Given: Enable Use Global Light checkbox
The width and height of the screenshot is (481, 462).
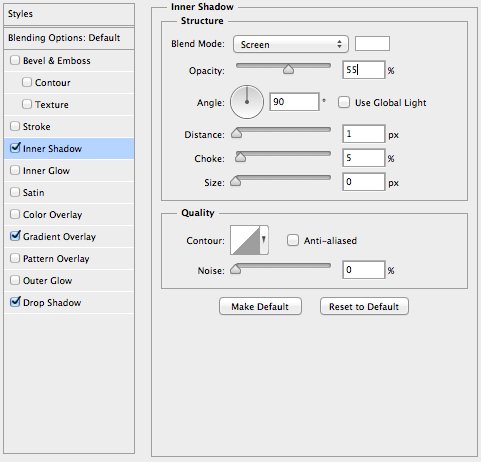Looking at the screenshot, I should coord(344,102).
